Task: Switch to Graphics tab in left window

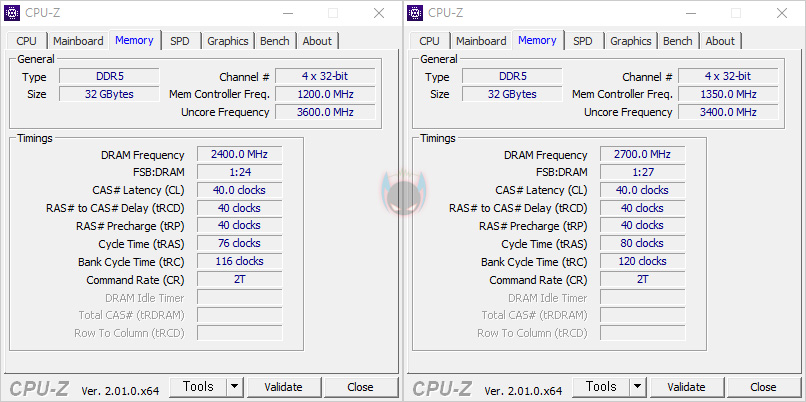Action: point(228,41)
